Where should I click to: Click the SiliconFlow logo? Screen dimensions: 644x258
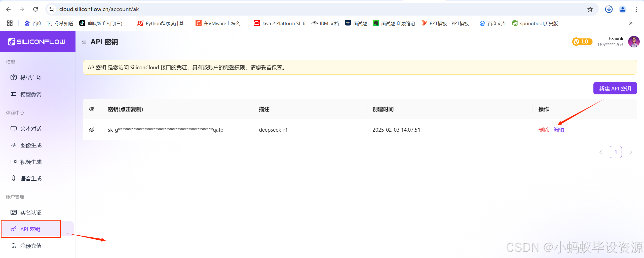click(37, 42)
